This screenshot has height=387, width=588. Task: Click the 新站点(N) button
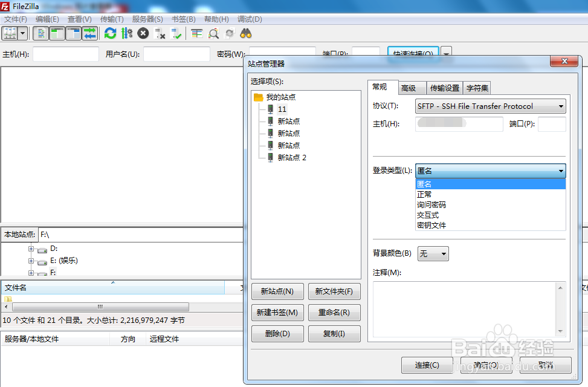[x=277, y=291]
